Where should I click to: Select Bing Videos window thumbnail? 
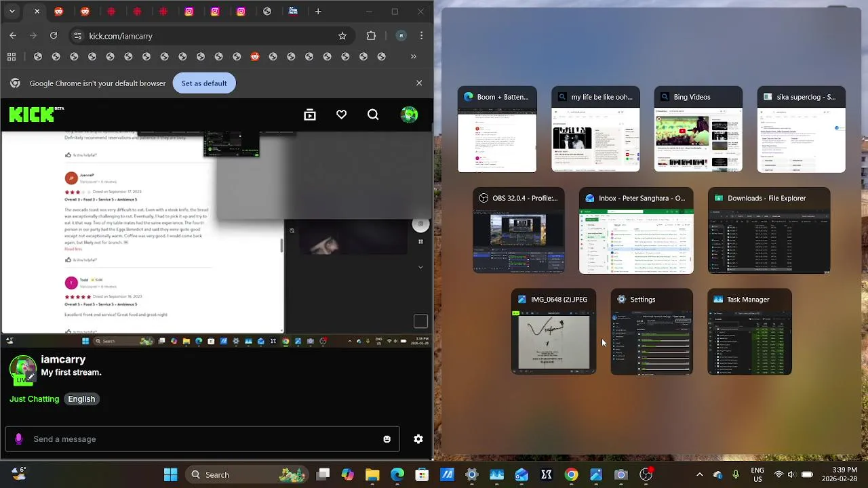(698, 129)
